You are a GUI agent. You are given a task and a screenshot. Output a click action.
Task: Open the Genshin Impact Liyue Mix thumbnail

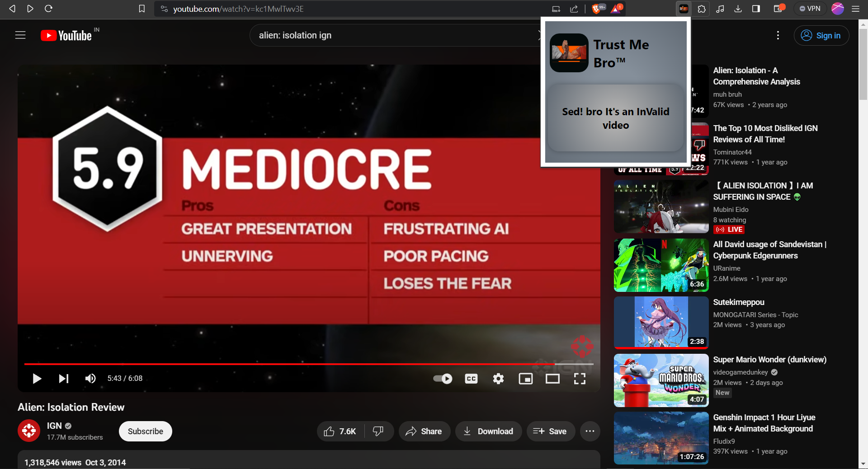[661, 438]
